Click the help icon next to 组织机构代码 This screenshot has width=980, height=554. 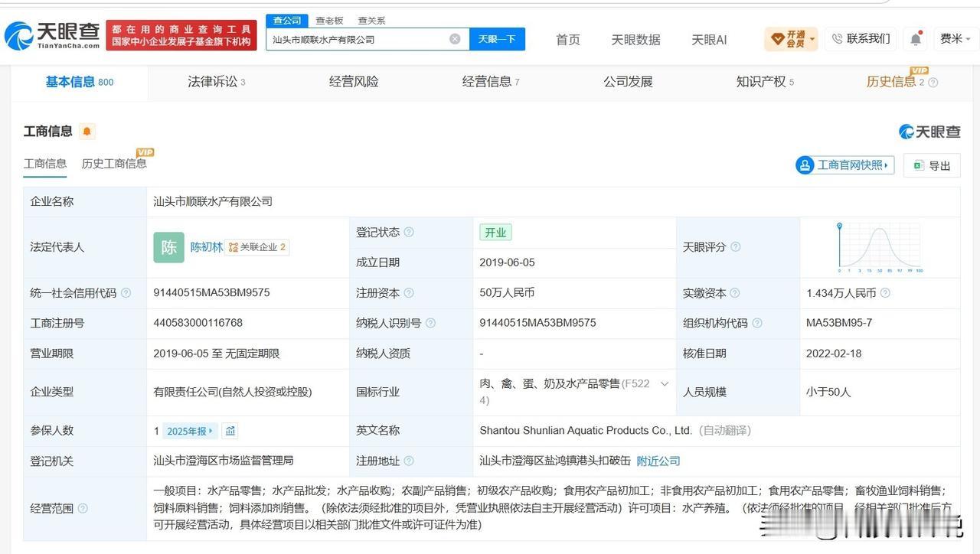pyautogui.click(x=757, y=324)
